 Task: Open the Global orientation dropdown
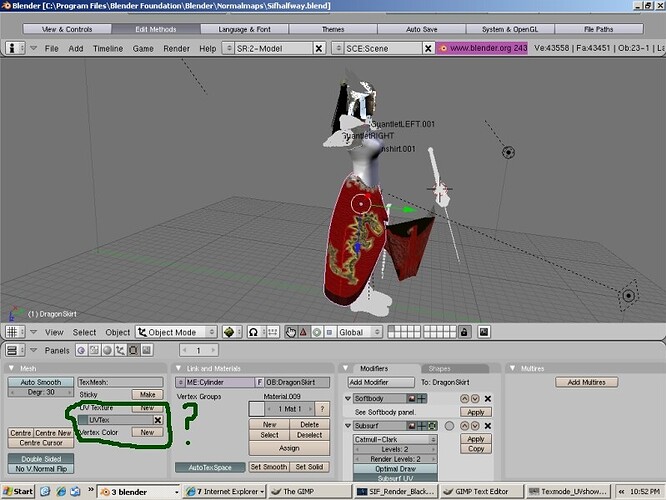coord(359,332)
